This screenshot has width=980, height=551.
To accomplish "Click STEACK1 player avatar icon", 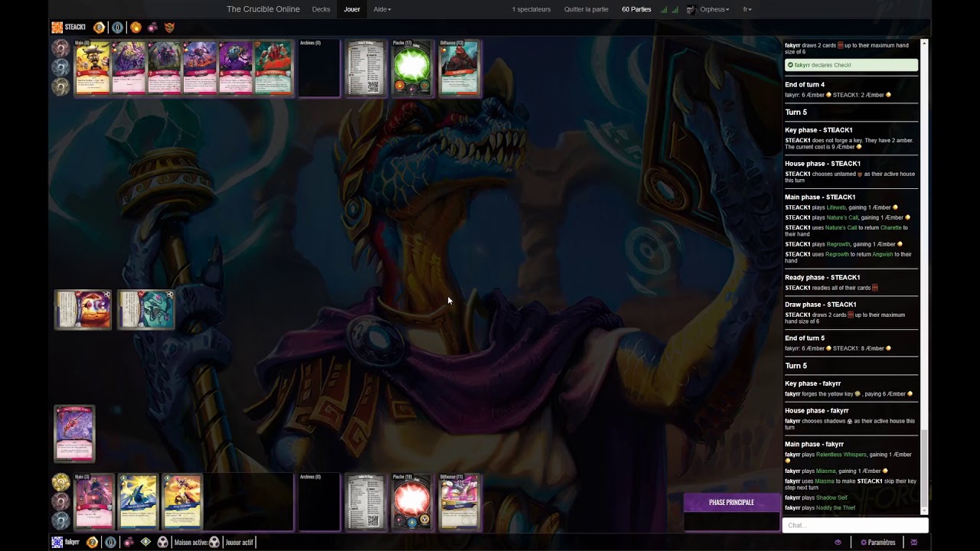I will coord(57,28).
